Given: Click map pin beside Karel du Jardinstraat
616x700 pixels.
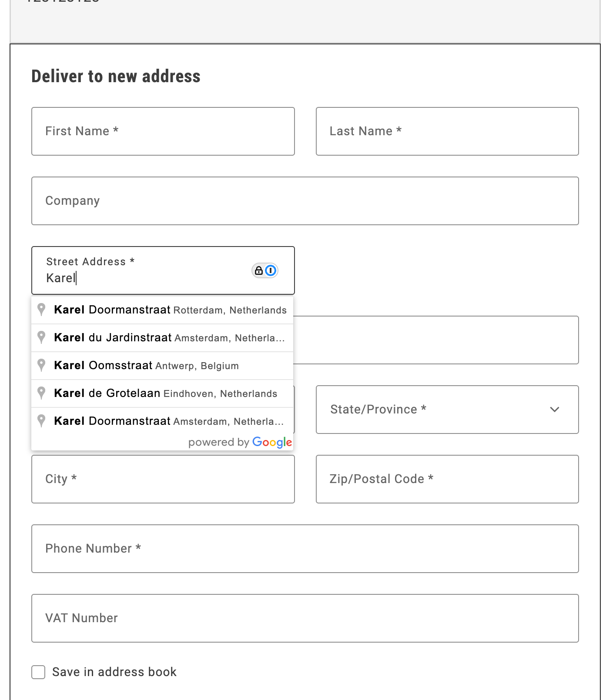Looking at the screenshot, I should click(x=41, y=337).
